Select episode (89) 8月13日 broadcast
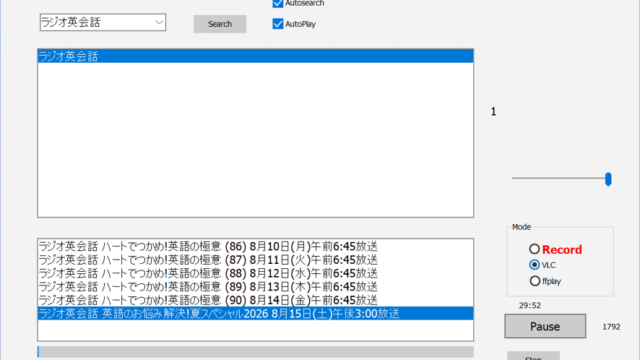Viewport: 640px width, 360px height. pyautogui.click(x=256, y=287)
